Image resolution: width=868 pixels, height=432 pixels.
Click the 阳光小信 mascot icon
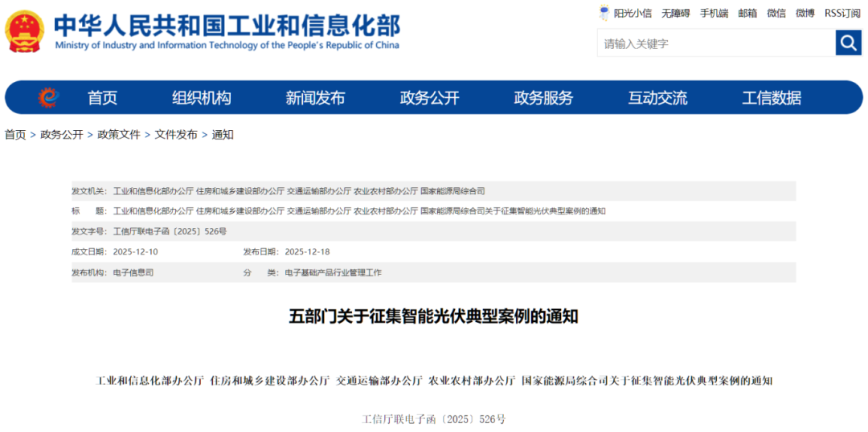(604, 13)
